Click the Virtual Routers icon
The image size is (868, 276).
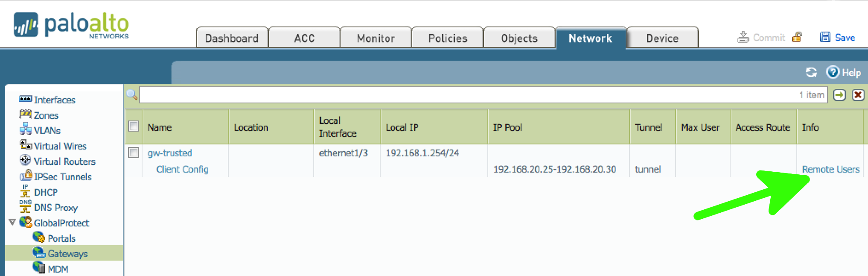point(25,160)
